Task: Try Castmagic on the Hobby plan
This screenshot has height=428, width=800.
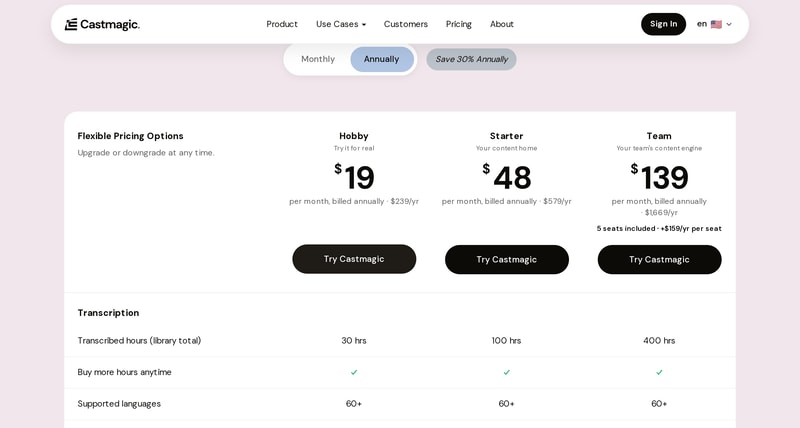Action: coord(354,259)
